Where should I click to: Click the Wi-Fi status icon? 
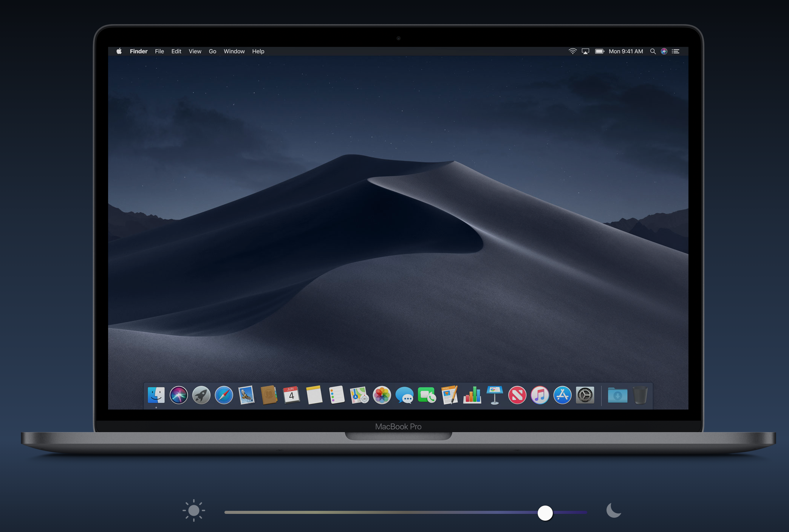point(573,51)
